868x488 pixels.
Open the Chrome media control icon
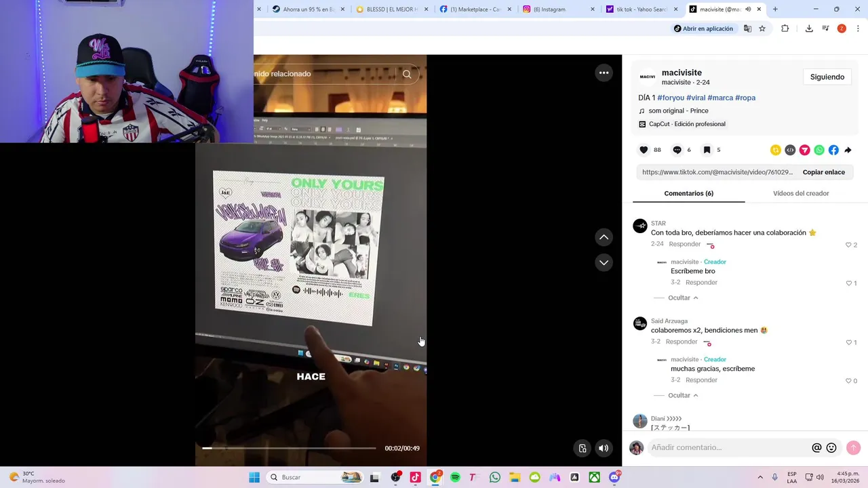click(x=825, y=28)
